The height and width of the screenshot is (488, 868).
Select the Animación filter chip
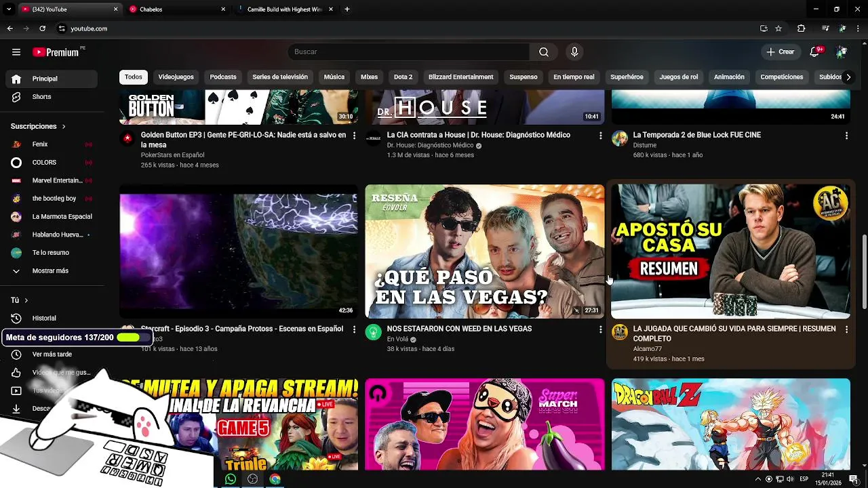tap(729, 77)
